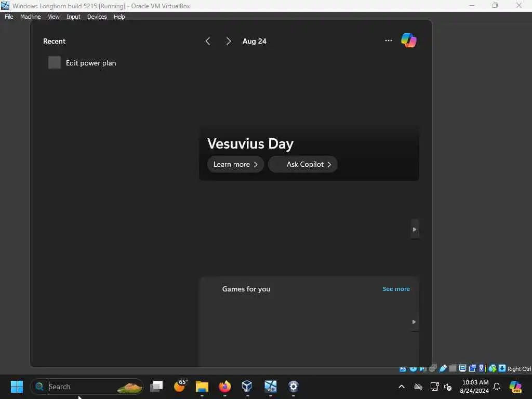Open the Machine menu
532x399 pixels.
pyautogui.click(x=30, y=17)
